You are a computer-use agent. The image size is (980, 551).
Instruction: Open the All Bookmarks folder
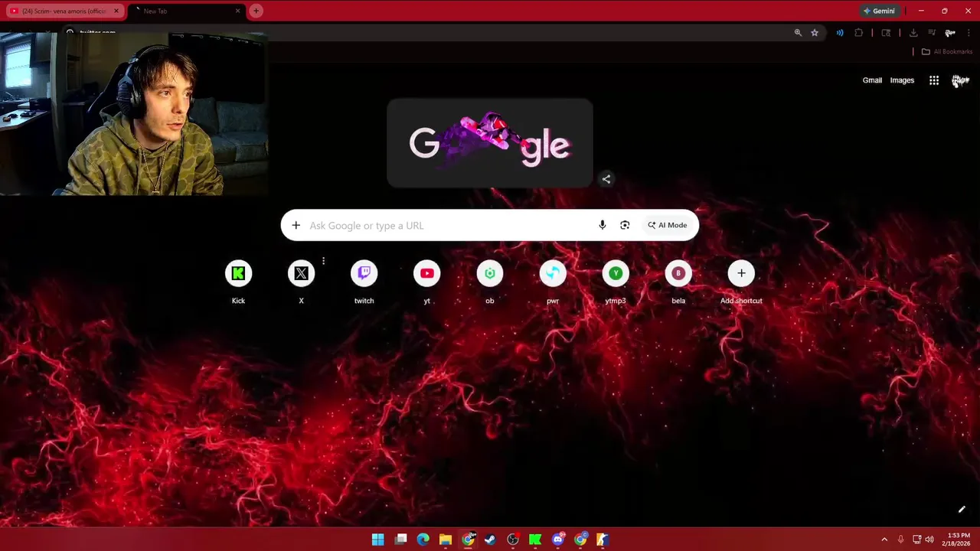coord(946,52)
